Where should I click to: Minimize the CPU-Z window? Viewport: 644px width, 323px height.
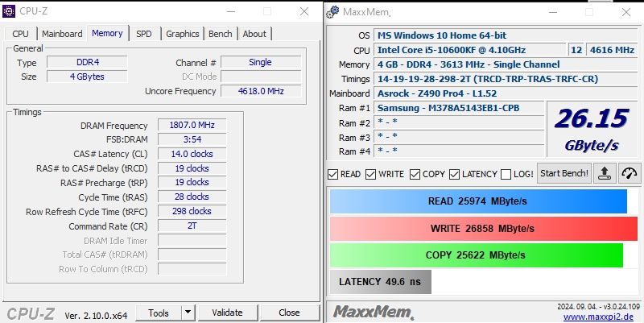(231, 11)
